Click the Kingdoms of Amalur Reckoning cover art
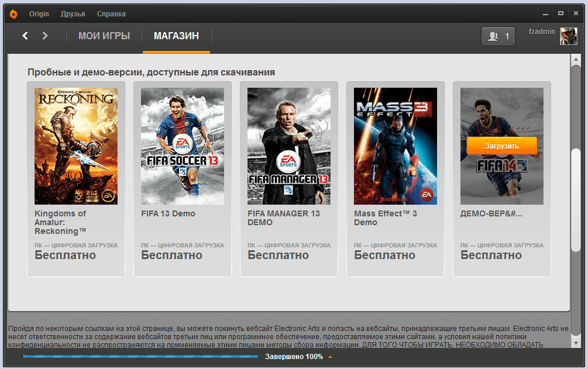 pyautogui.click(x=76, y=146)
